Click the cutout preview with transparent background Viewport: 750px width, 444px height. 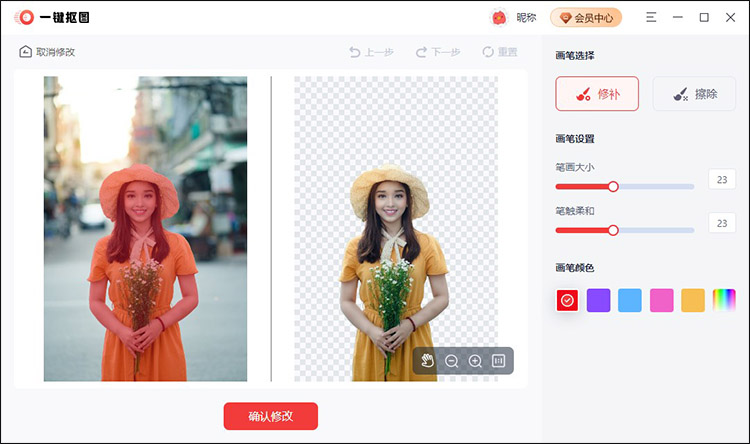396,229
